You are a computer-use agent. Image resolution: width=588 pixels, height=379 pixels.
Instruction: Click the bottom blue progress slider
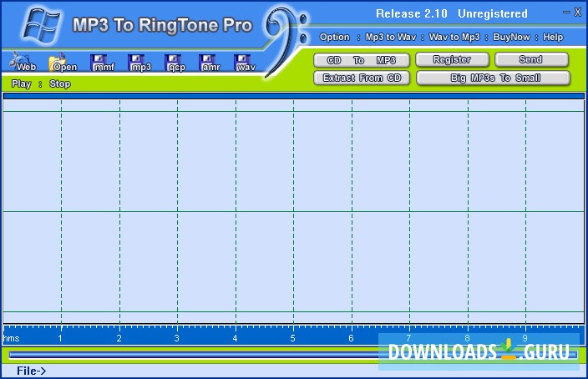[x=292, y=355]
